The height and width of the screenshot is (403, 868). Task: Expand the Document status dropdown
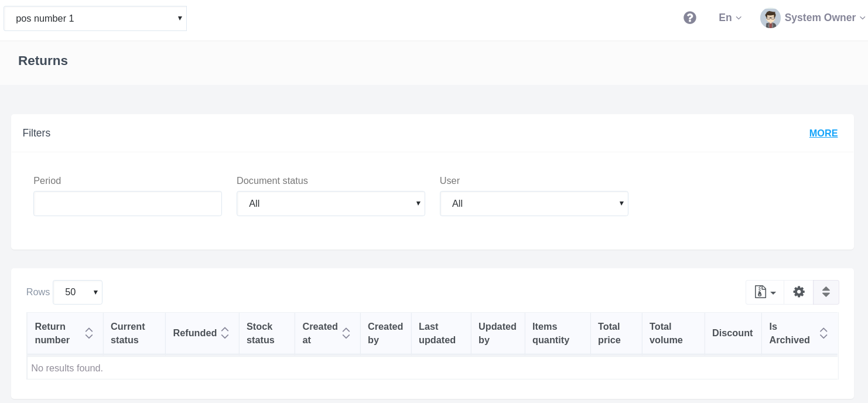pos(330,204)
